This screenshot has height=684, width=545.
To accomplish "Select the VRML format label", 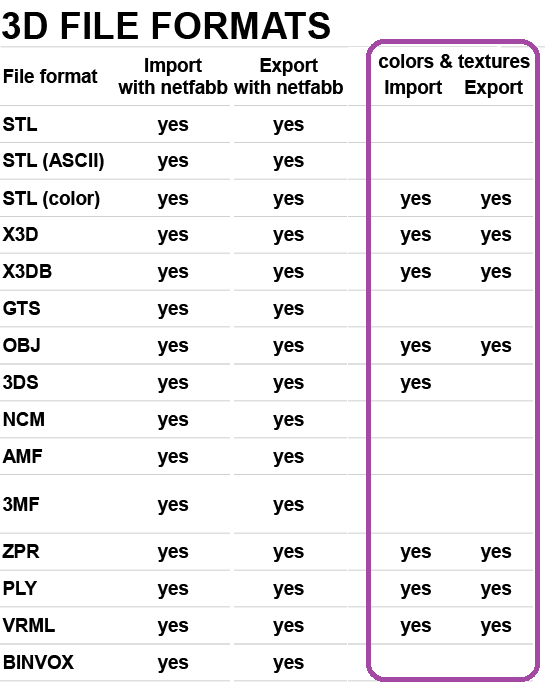I will pyautogui.click(x=29, y=626).
